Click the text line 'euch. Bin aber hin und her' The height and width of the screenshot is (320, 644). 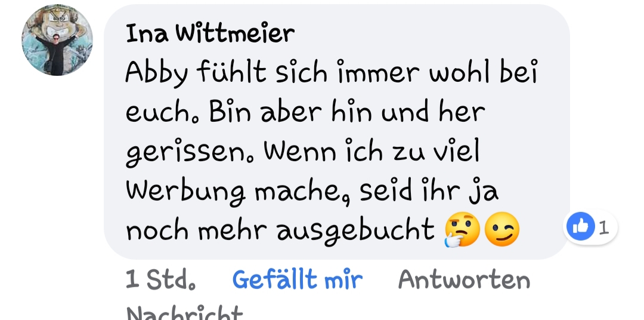pos(305,112)
